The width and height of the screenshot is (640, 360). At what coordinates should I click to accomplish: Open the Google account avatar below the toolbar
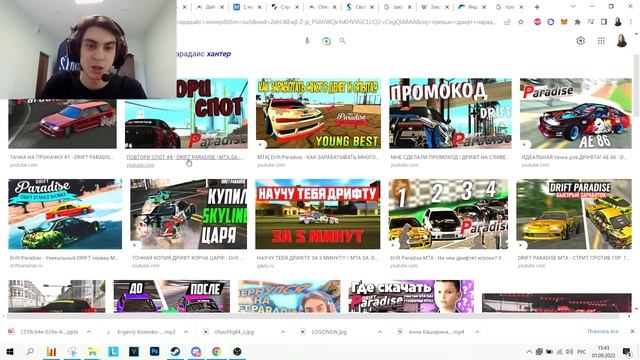pyautogui.click(x=622, y=41)
